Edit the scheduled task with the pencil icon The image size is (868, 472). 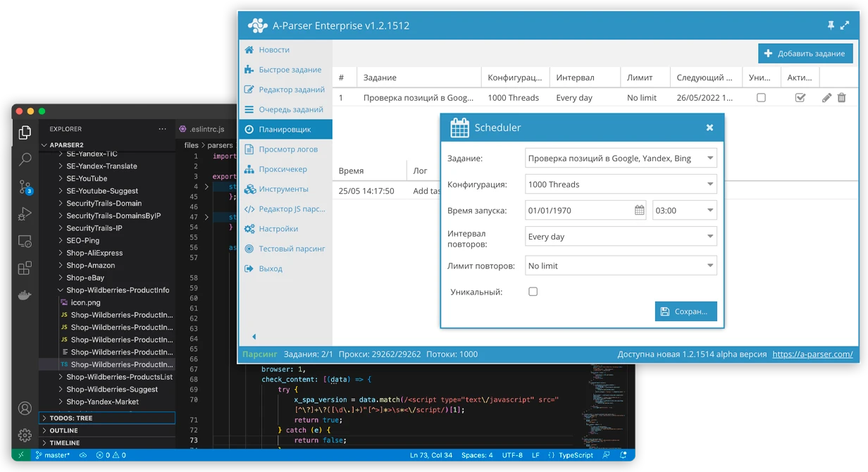point(827,98)
